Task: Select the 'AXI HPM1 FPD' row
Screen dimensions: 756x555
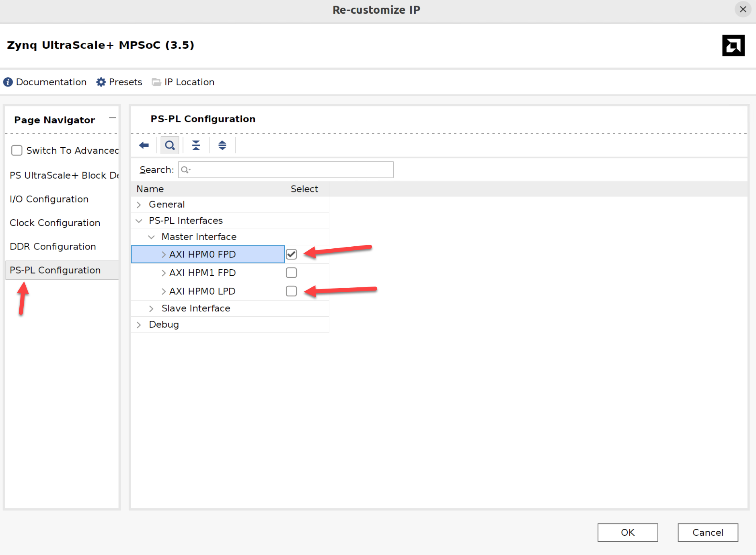Action: [x=208, y=273]
